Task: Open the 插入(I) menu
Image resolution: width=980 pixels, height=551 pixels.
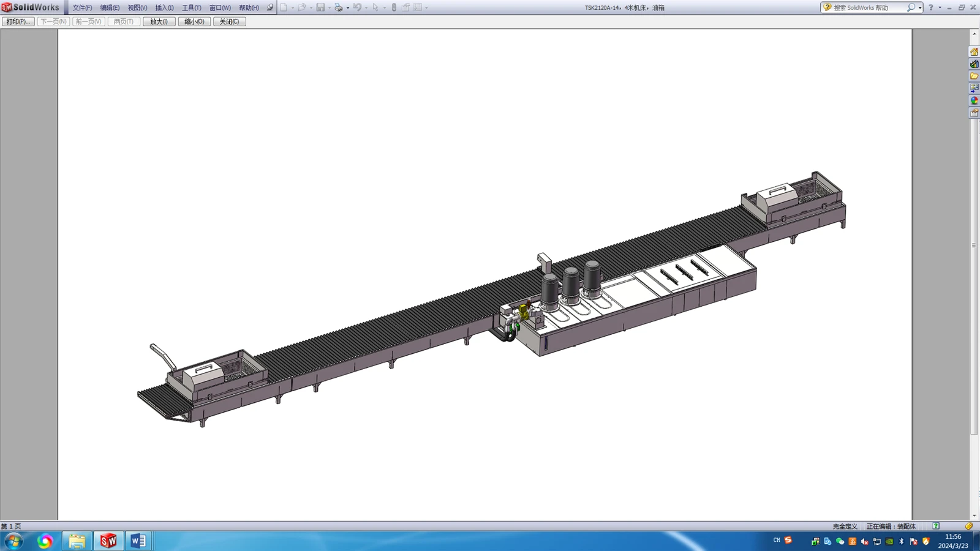Action: coord(164,8)
